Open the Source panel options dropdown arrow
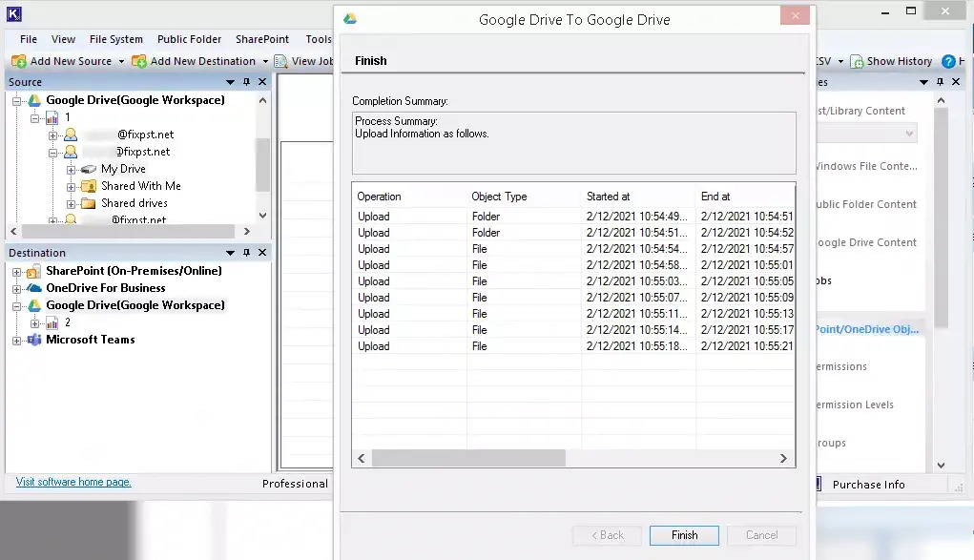The image size is (974, 560). click(231, 82)
